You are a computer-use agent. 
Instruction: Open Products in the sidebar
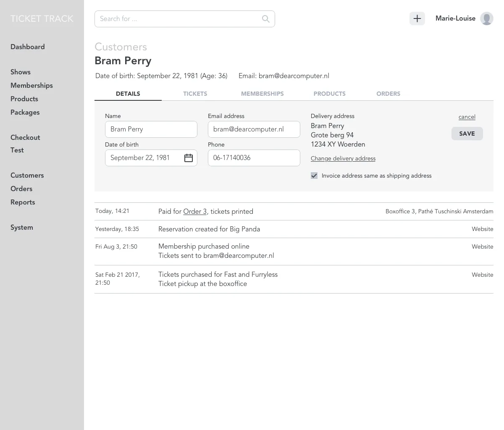pyautogui.click(x=24, y=99)
